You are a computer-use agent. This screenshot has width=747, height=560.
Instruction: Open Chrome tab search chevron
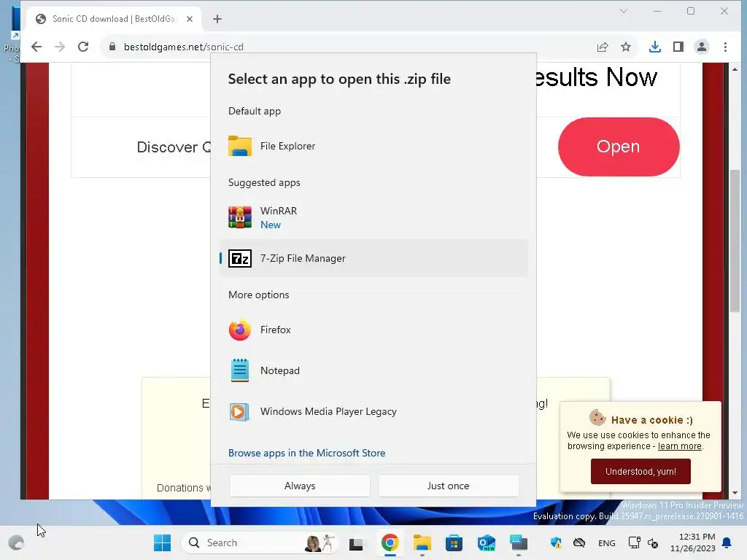point(624,11)
